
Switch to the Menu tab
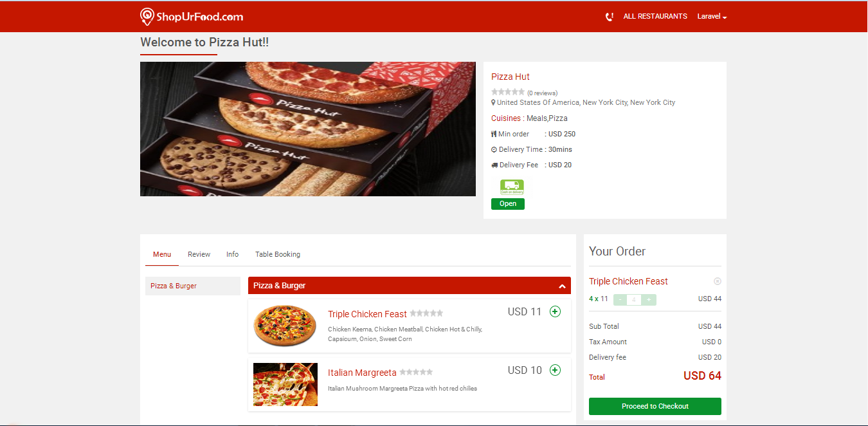pos(162,254)
